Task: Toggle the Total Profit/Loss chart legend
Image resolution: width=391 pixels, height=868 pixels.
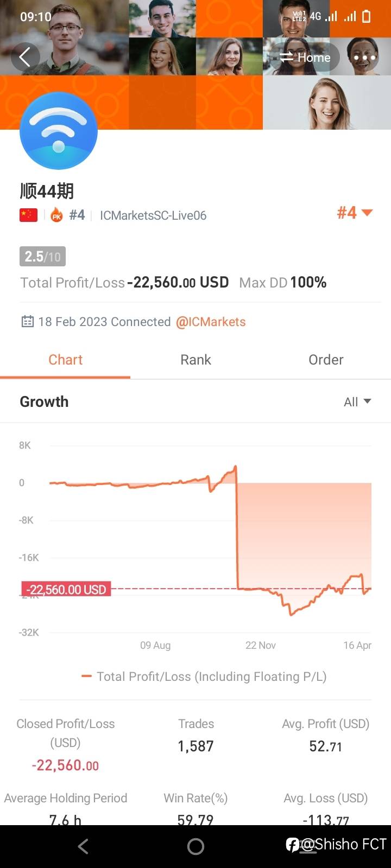Action: (204, 676)
